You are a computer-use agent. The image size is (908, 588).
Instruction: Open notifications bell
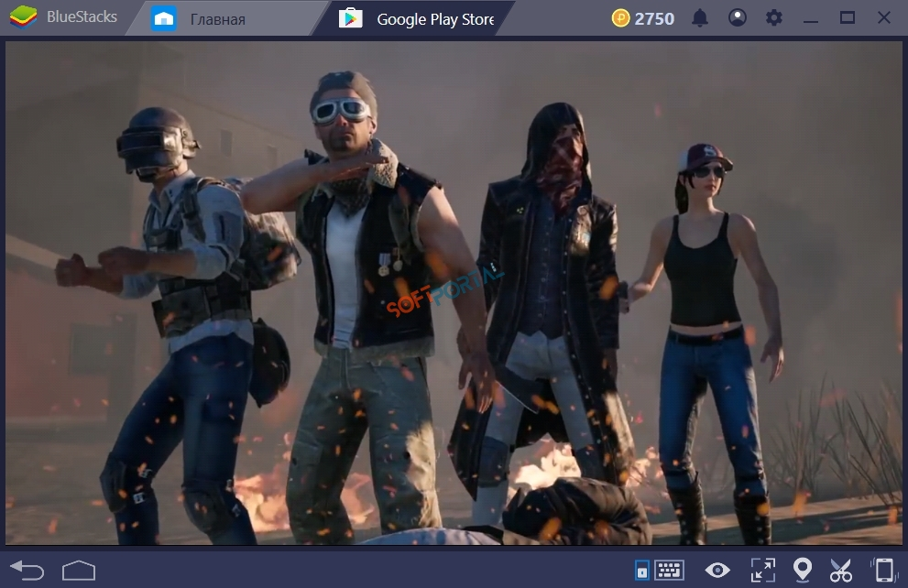(700, 18)
